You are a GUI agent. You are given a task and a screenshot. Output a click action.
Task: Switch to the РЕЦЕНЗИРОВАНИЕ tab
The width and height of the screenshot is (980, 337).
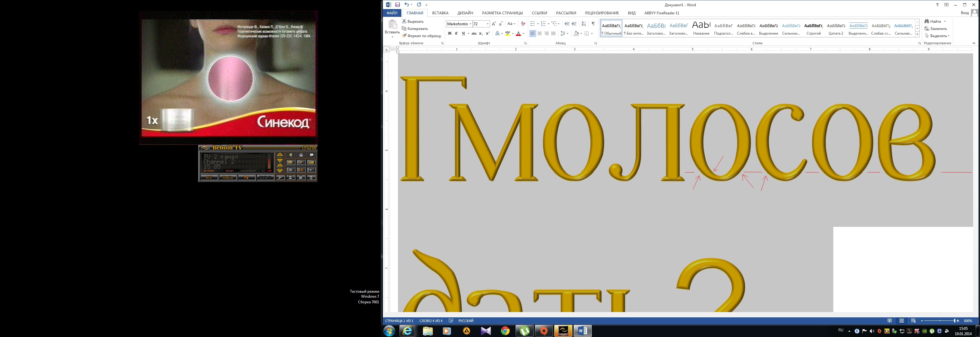[x=602, y=13]
